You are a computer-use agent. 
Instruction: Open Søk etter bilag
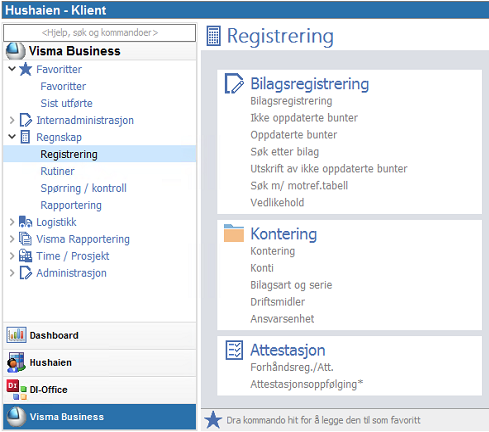pos(285,152)
